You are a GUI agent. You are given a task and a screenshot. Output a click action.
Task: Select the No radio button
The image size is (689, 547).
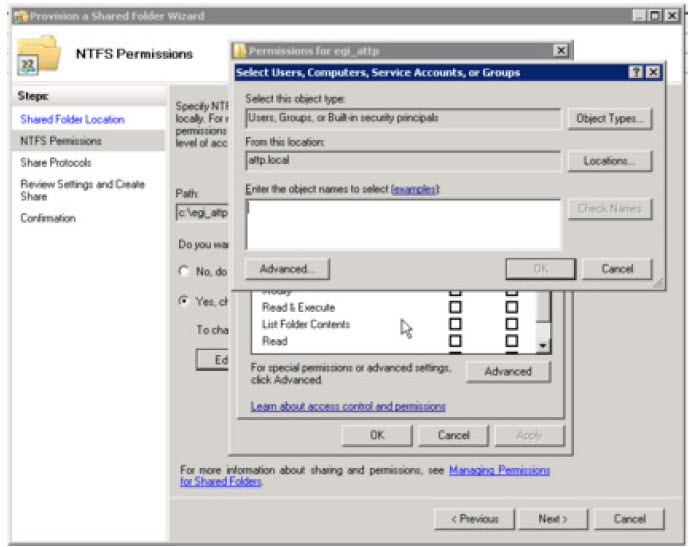click(184, 271)
